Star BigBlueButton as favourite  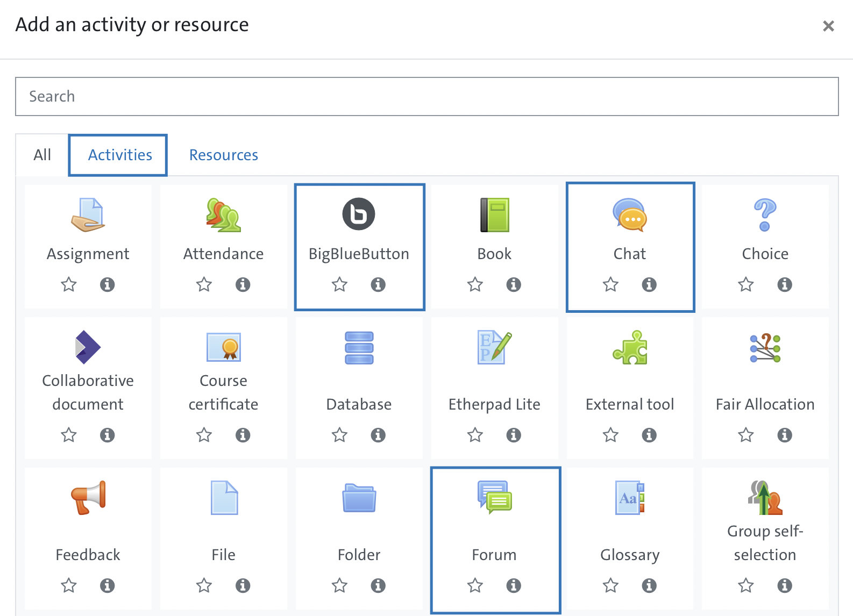click(x=339, y=284)
